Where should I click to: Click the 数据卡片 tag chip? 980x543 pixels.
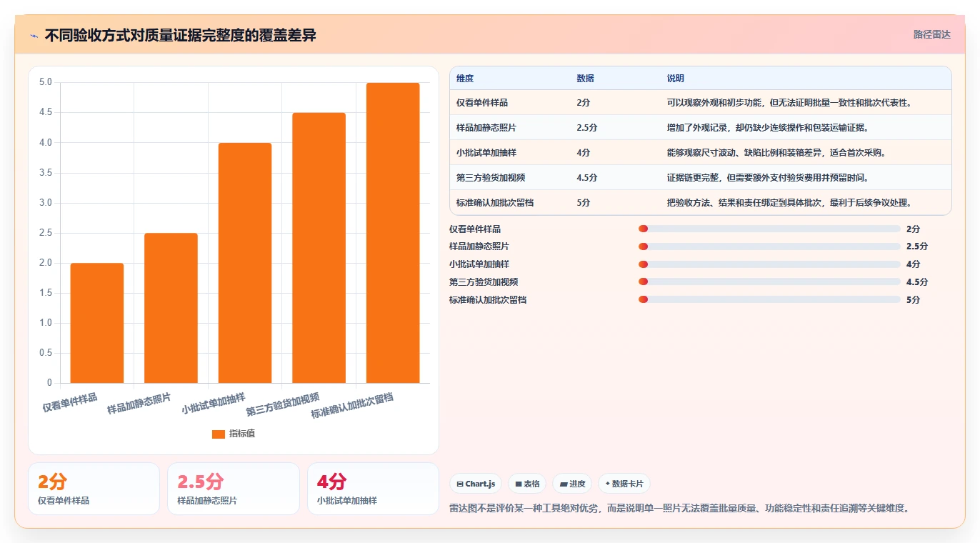pos(624,484)
